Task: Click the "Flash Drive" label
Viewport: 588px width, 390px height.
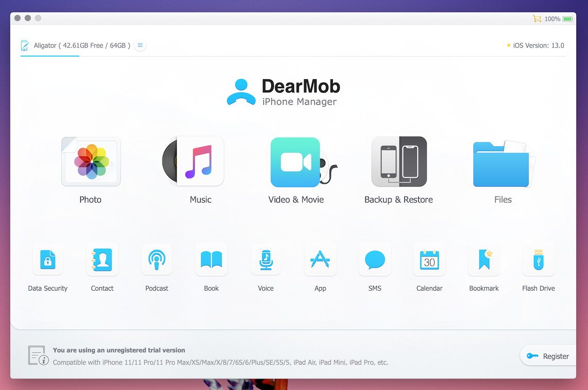Action: point(539,288)
